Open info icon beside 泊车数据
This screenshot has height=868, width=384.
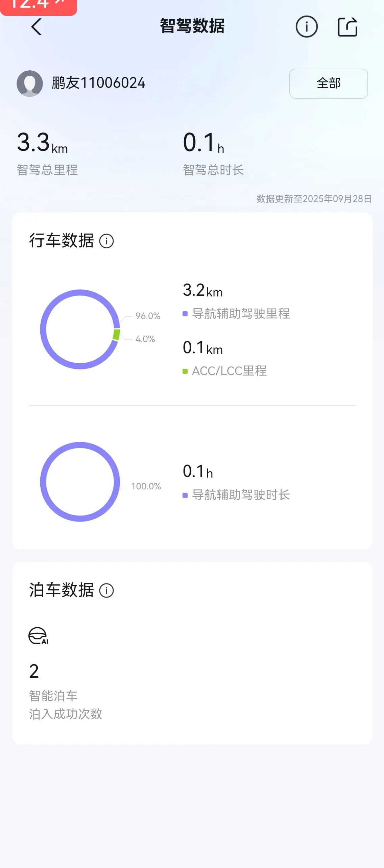pos(106,590)
